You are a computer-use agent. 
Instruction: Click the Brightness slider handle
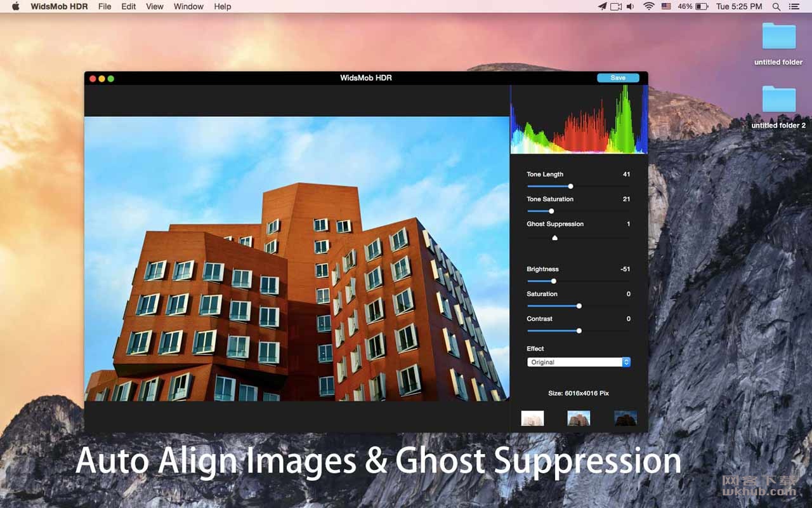(x=554, y=281)
